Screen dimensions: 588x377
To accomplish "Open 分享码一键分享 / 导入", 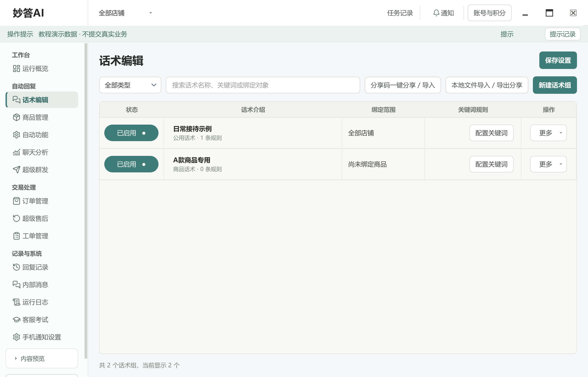I will pyautogui.click(x=403, y=85).
